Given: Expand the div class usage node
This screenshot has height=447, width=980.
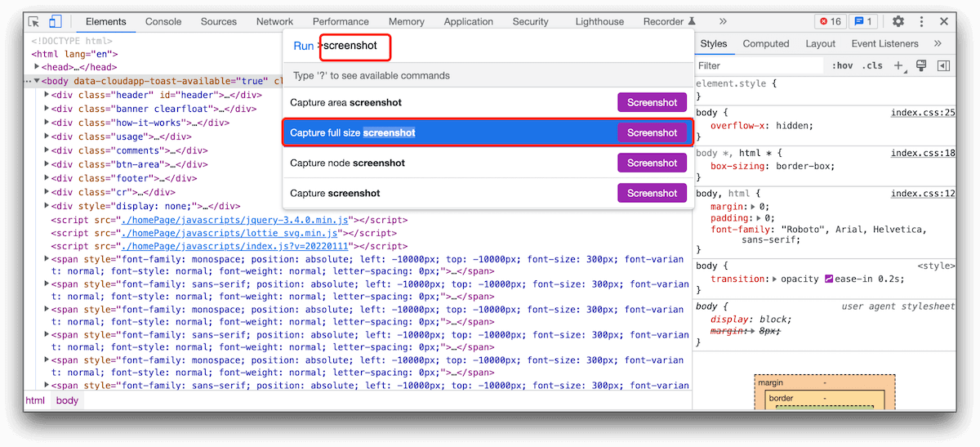Looking at the screenshot, I should [x=47, y=136].
